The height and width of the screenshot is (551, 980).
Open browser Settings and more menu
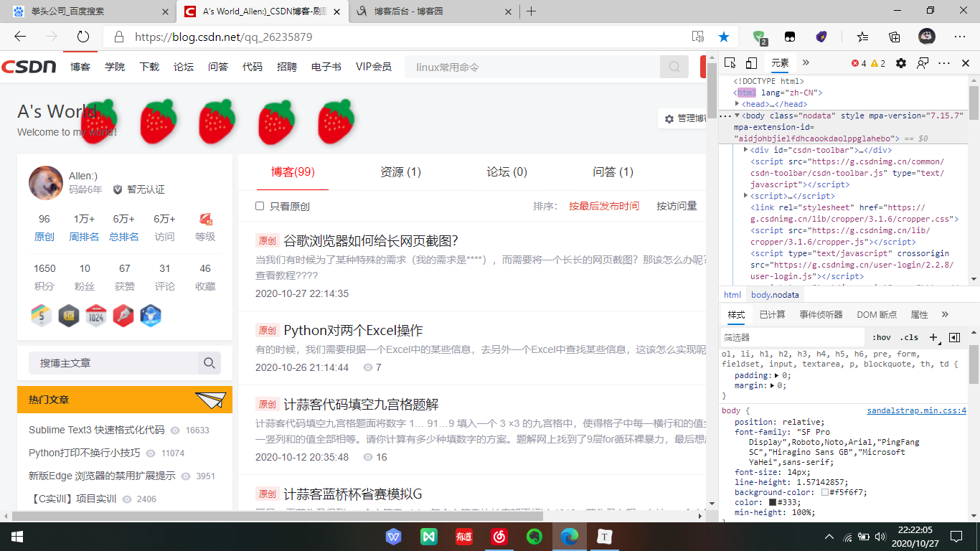click(959, 37)
